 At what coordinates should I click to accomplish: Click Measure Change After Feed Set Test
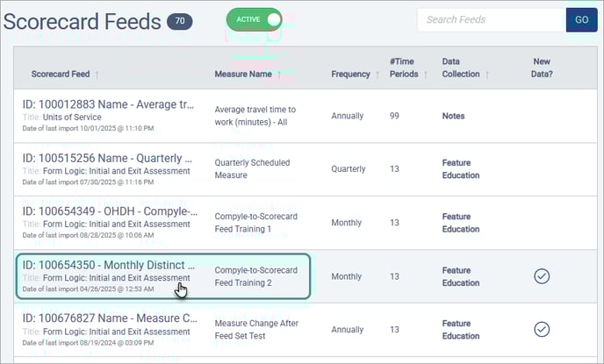(x=256, y=330)
